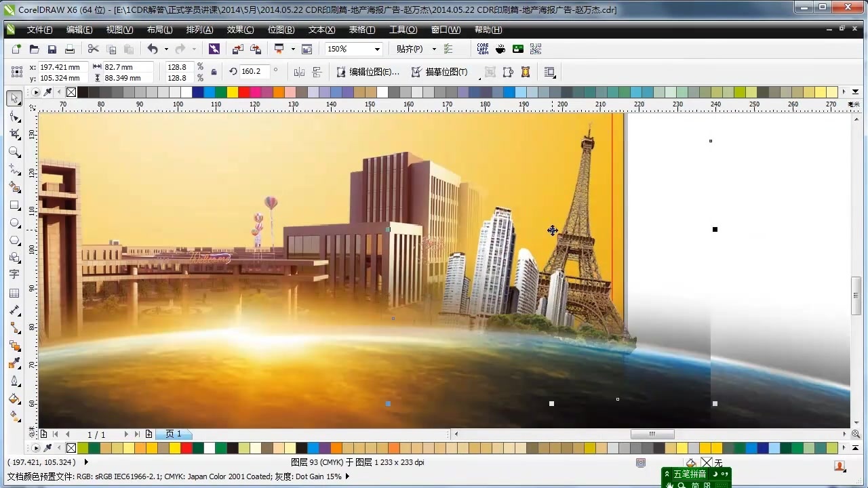This screenshot has width=868, height=488.
Task: Click the 编辑位图(E)... button
Action: click(368, 72)
